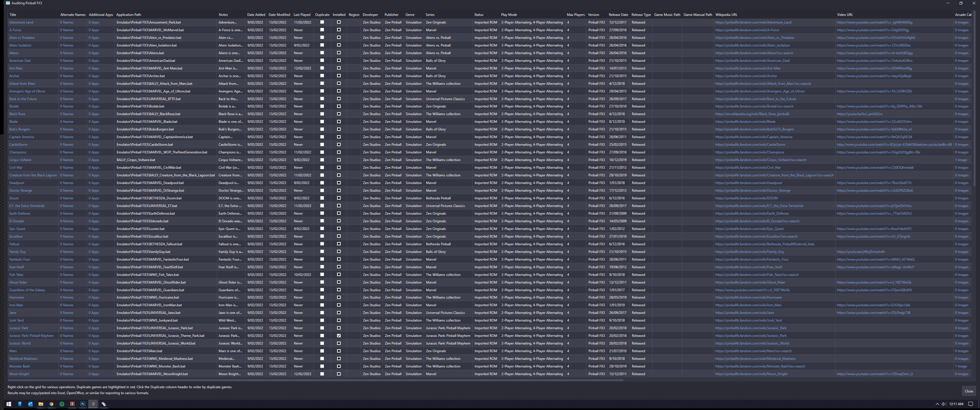Select the colorful cube LaunchBox taskbar icon

pyautogui.click(x=93, y=404)
